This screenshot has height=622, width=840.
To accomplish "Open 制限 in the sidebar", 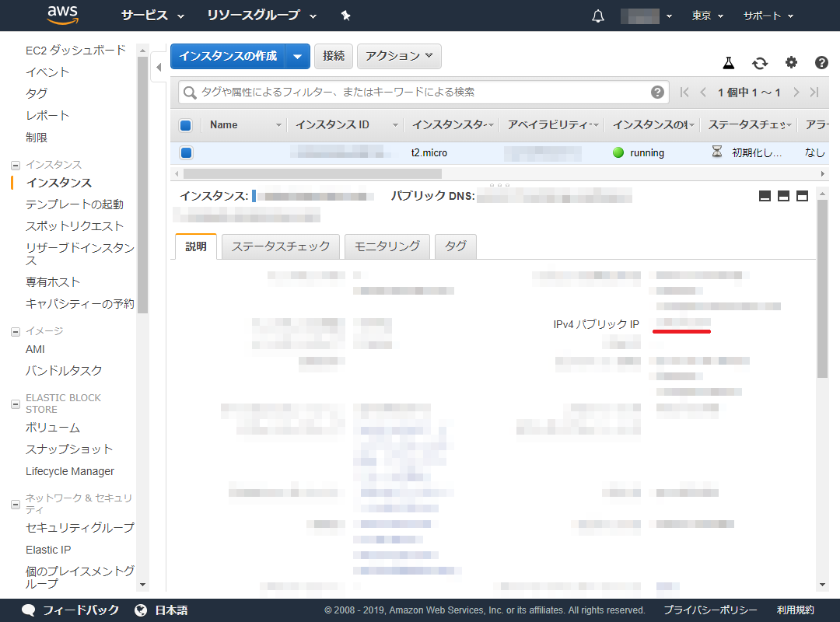I will (37, 138).
